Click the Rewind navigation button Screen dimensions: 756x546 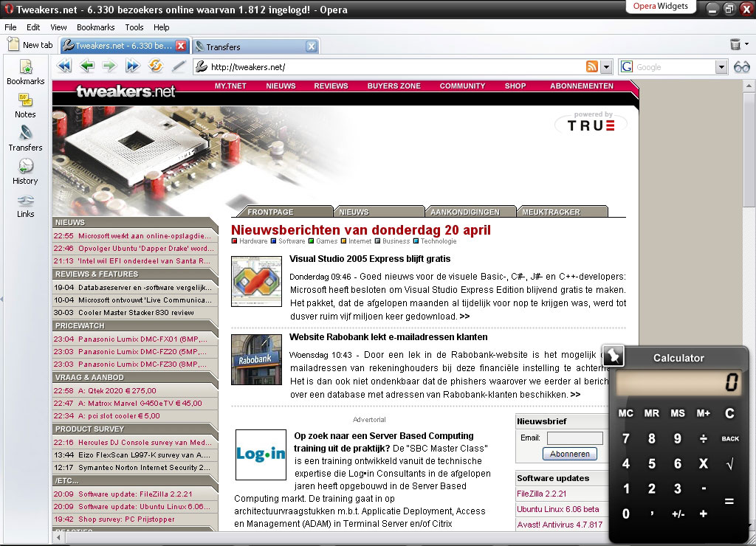[x=64, y=66]
